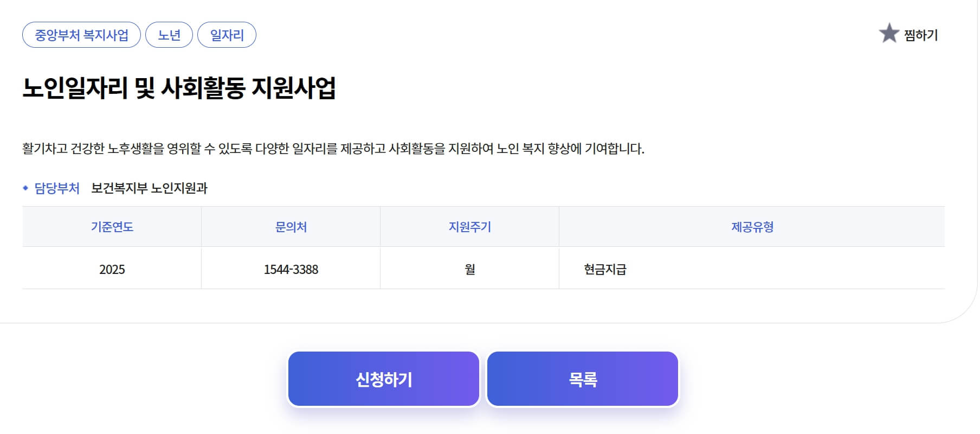Click the program description sentence
This screenshot has width=980, height=434.
pyautogui.click(x=333, y=149)
